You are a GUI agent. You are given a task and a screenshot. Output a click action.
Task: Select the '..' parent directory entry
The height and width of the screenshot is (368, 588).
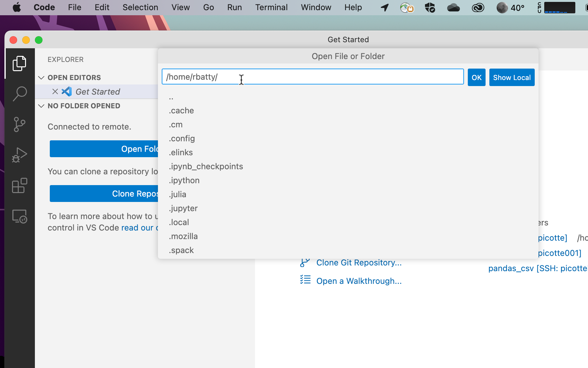click(348, 97)
